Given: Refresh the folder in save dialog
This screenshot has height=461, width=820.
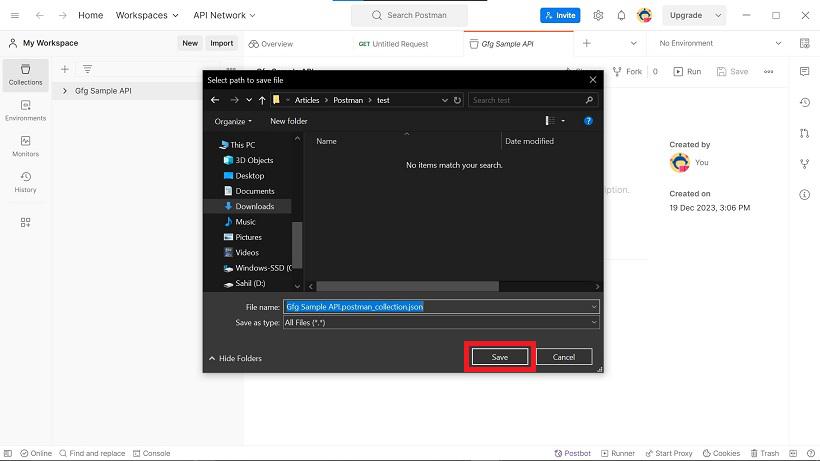Looking at the screenshot, I should pyautogui.click(x=457, y=100).
